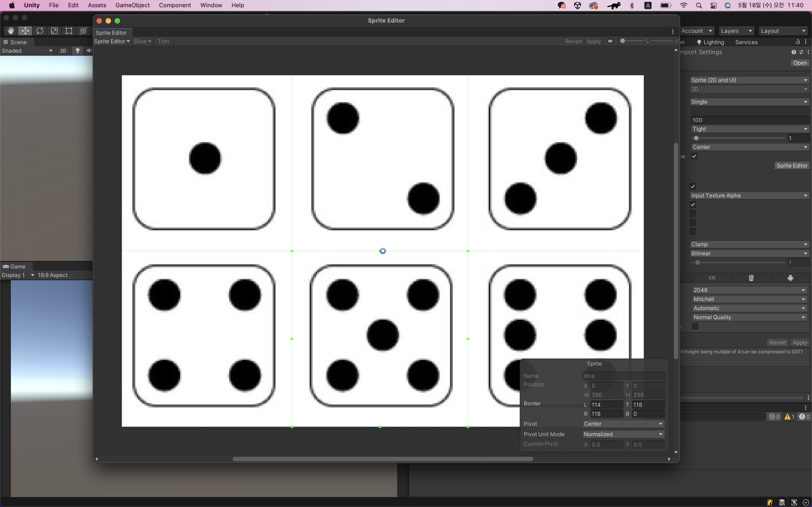Select the Rect tool icon
812x507 pixels.
pyautogui.click(x=69, y=31)
